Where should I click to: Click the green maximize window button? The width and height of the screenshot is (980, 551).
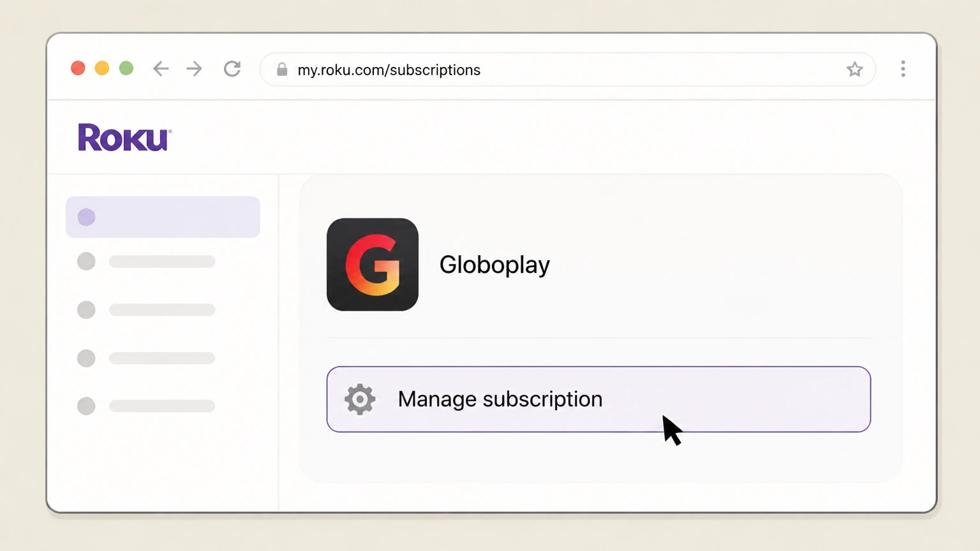pyautogui.click(x=126, y=68)
